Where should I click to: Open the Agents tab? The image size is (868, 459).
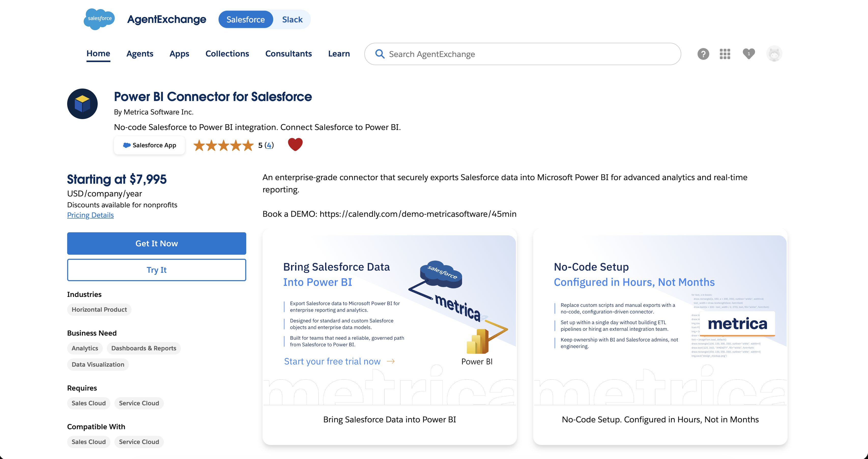click(x=140, y=54)
